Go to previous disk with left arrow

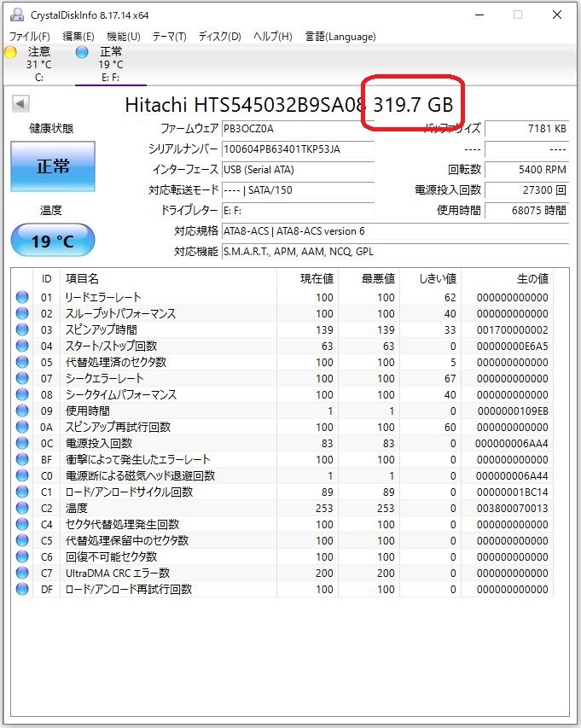tap(20, 103)
